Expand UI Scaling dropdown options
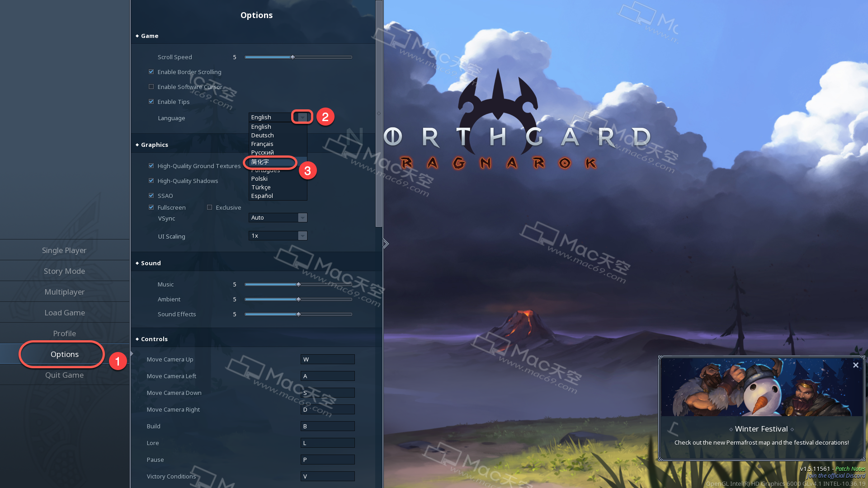This screenshot has width=868, height=488. click(x=302, y=235)
